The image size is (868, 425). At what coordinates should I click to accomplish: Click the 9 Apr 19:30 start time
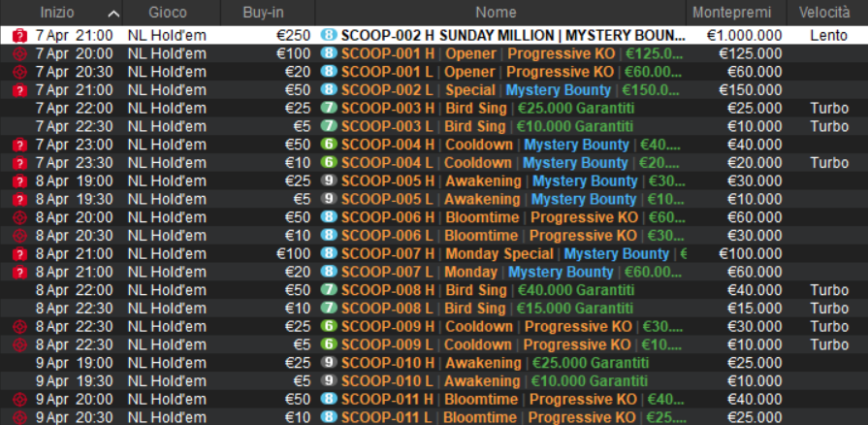[x=74, y=381]
